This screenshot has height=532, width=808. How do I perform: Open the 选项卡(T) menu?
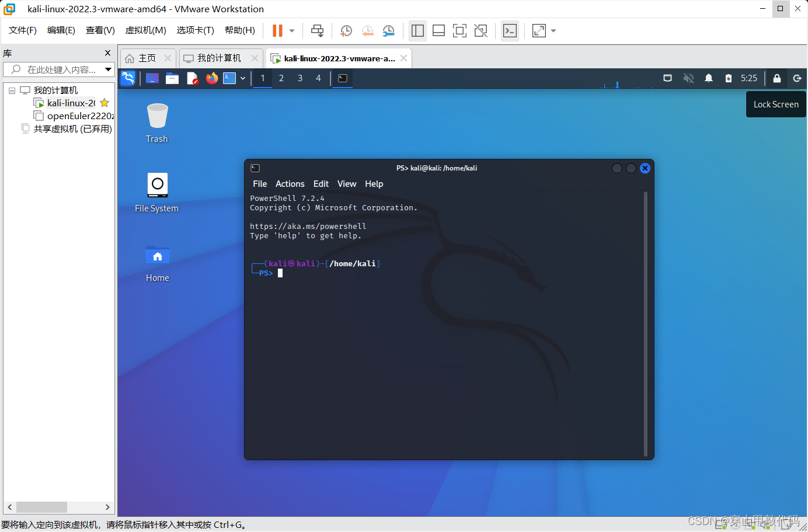click(x=196, y=30)
